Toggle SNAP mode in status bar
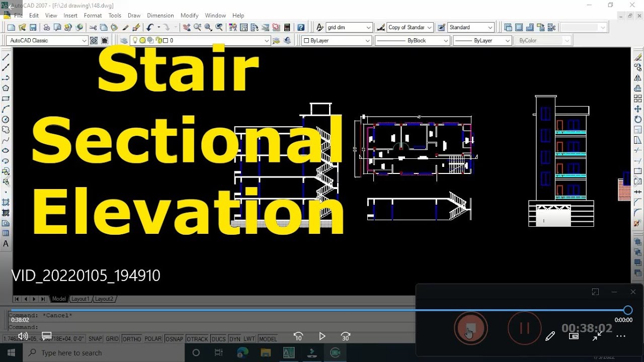 pyautogui.click(x=95, y=339)
